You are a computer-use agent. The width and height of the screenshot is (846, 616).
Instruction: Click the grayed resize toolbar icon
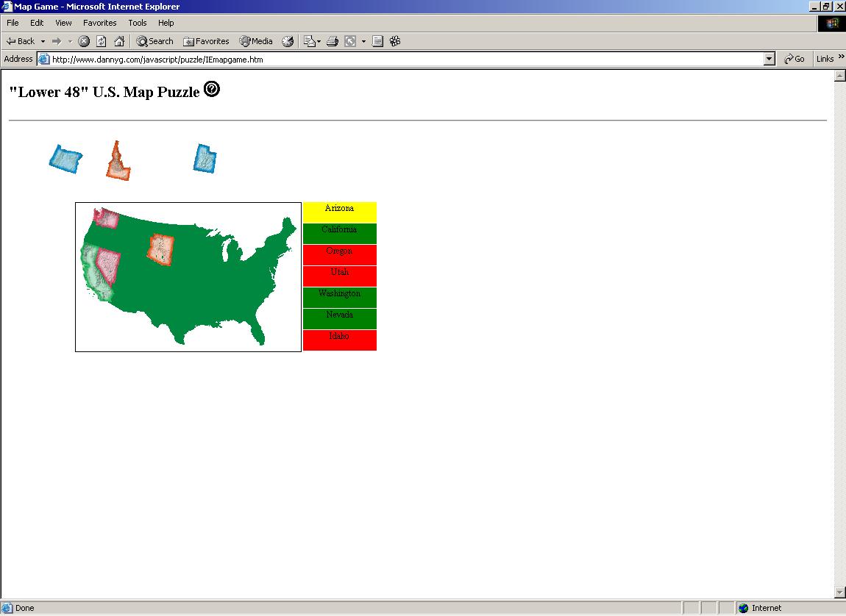(350, 41)
